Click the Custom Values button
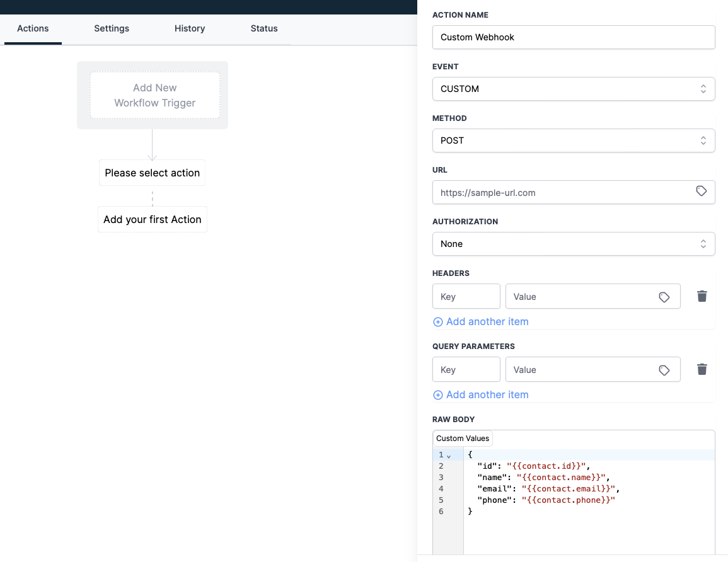Image resolution: width=728 pixels, height=562 pixels. tap(463, 438)
